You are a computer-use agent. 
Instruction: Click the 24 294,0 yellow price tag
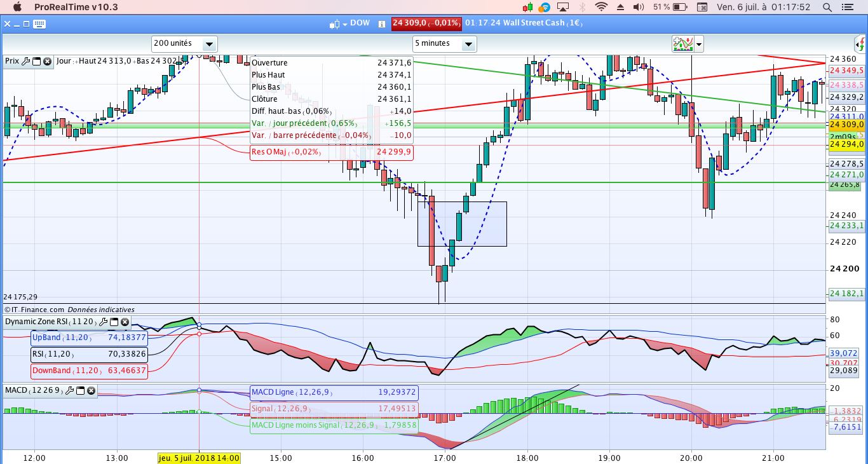click(x=846, y=145)
